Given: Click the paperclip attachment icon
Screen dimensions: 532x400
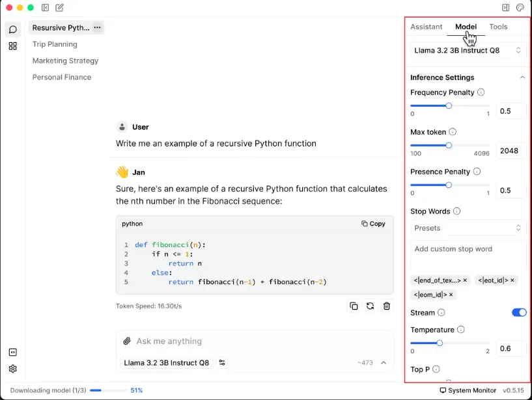Looking at the screenshot, I should click(x=126, y=341).
